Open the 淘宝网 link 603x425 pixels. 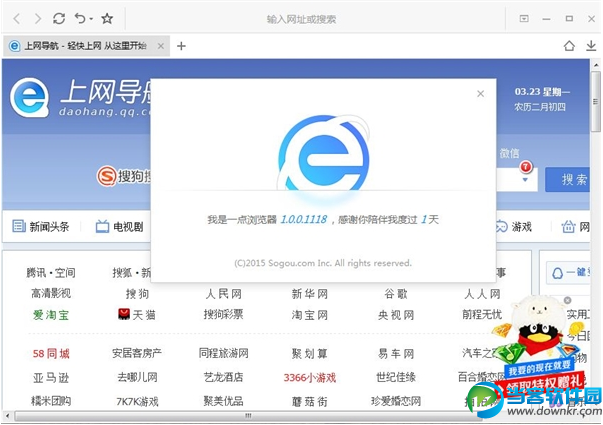click(x=310, y=315)
